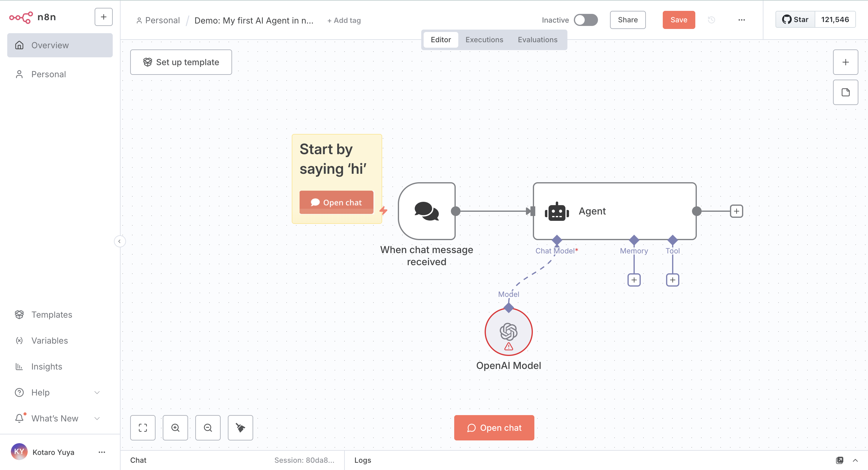Viewport: 868px width, 470px height.
Task: Open the add node plus panel button
Action: coord(845,62)
